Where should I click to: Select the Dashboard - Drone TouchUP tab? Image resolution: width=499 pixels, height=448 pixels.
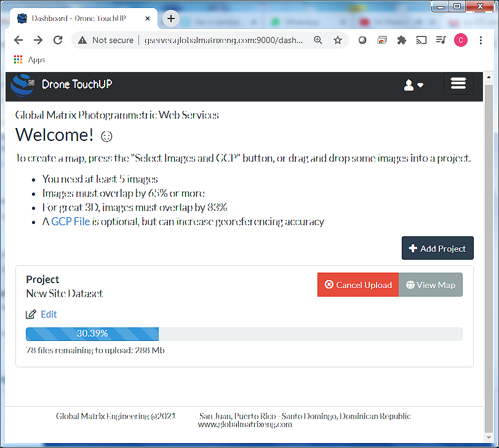pyautogui.click(x=79, y=18)
